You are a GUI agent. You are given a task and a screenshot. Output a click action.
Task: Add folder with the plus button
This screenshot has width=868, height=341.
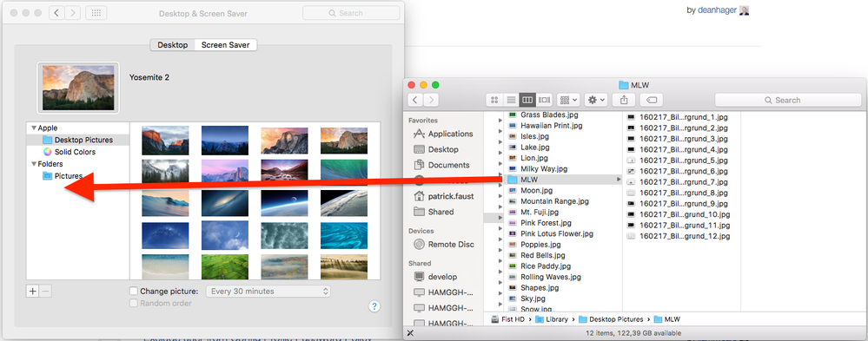tap(33, 292)
